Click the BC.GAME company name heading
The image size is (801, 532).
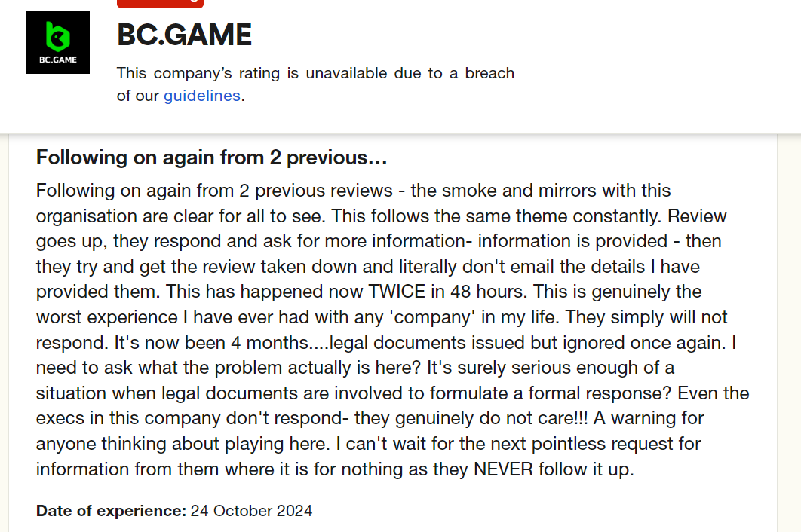(185, 35)
